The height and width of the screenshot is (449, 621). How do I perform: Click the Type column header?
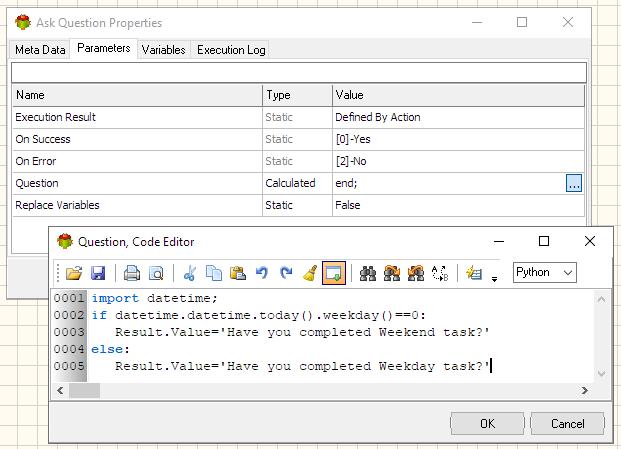[x=297, y=95]
